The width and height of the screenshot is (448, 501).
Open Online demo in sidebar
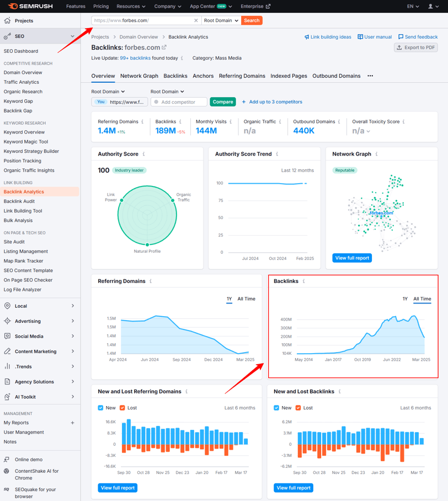pyautogui.click(x=29, y=460)
